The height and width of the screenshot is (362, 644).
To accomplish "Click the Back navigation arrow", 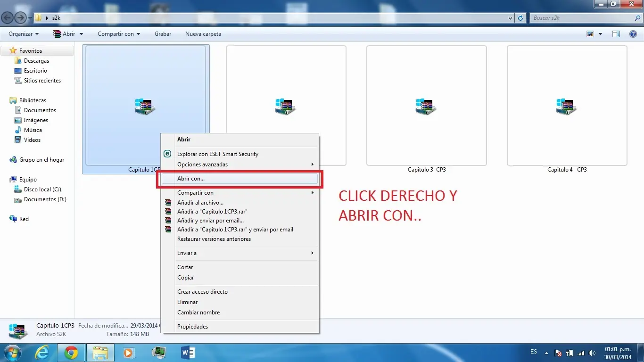I will click(x=7, y=18).
